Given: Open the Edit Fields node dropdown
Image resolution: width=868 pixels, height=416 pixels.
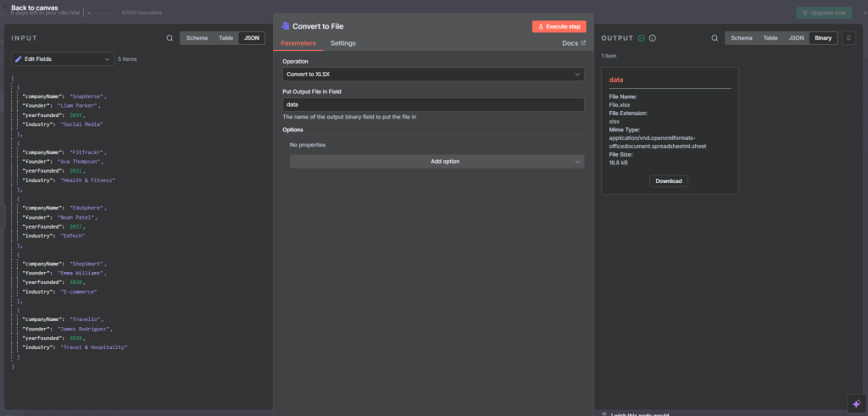Looking at the screenshot, I should click(x=63, y=59).
